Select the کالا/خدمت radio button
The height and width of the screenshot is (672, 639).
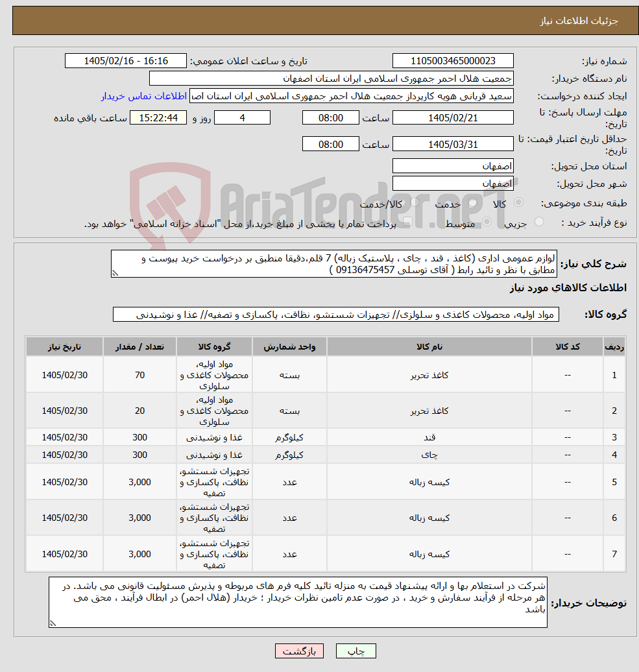(x=415, y=202)
